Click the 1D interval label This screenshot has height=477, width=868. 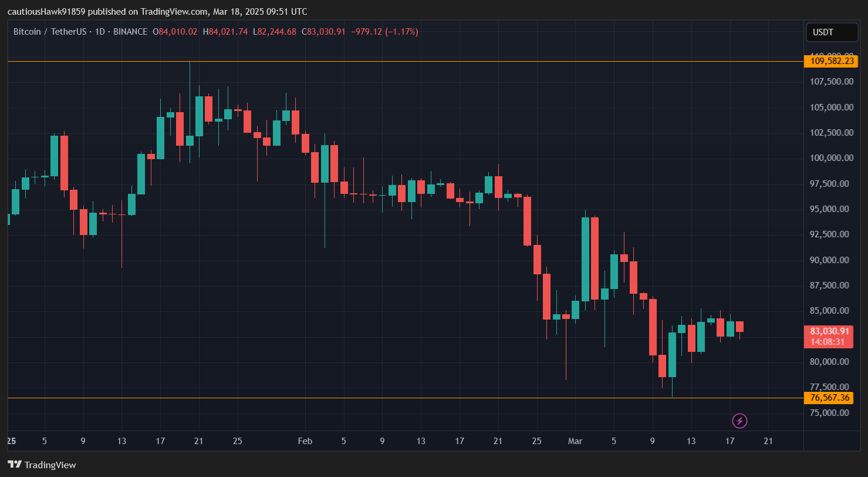[x=101, y=32]
